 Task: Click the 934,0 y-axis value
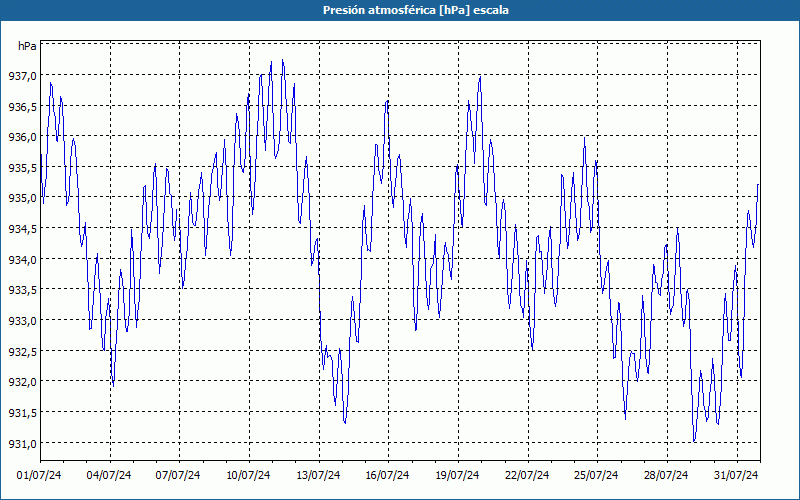tap(22, 260)
